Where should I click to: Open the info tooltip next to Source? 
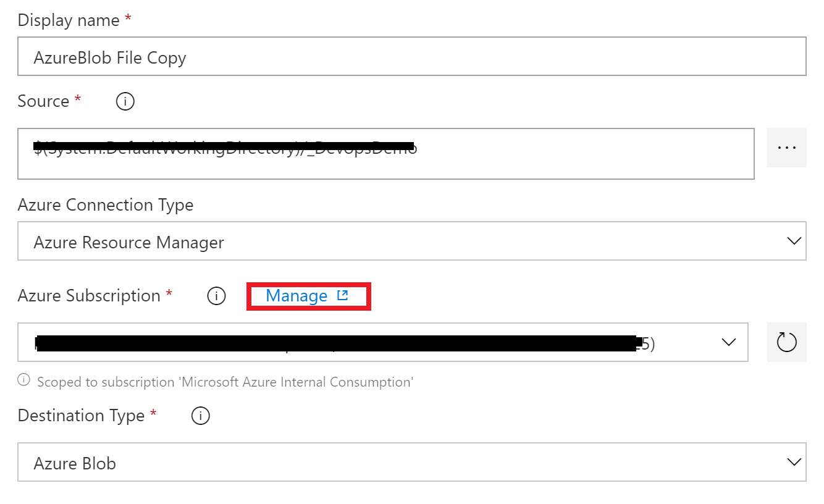(x=125, y=101)
